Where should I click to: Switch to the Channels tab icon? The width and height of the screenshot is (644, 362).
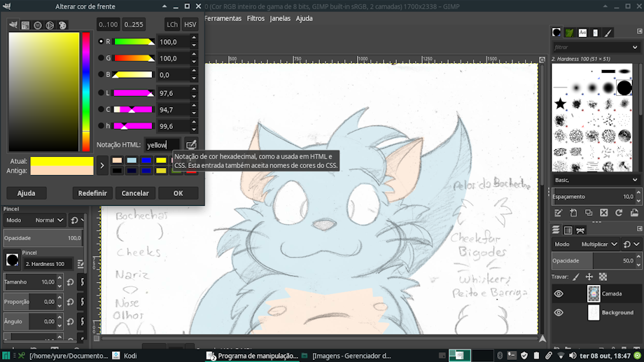click(568, 230)
